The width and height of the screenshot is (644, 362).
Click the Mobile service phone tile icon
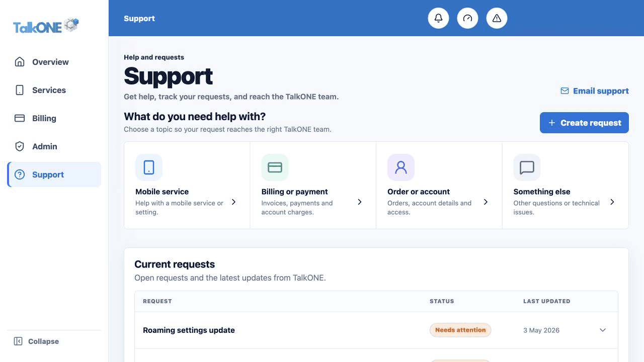[x=149, y=167]
